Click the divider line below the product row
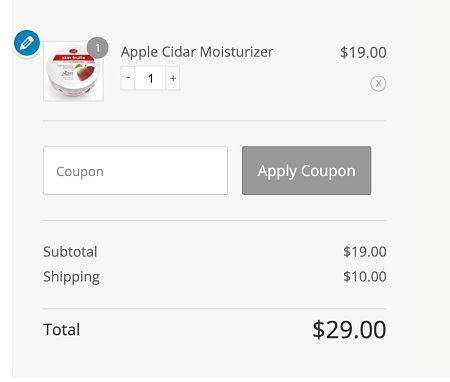Image resolution: width=450 pixels, height=382 pixels. coord(215,121)
